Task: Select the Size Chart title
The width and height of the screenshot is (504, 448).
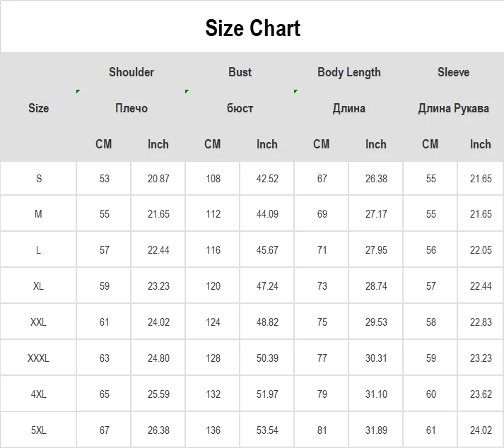Action: click(252, 28)
